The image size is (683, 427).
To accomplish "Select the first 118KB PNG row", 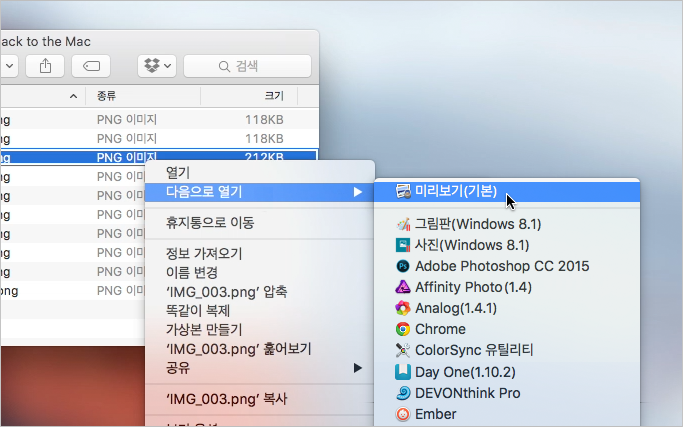I will [159, 119].
